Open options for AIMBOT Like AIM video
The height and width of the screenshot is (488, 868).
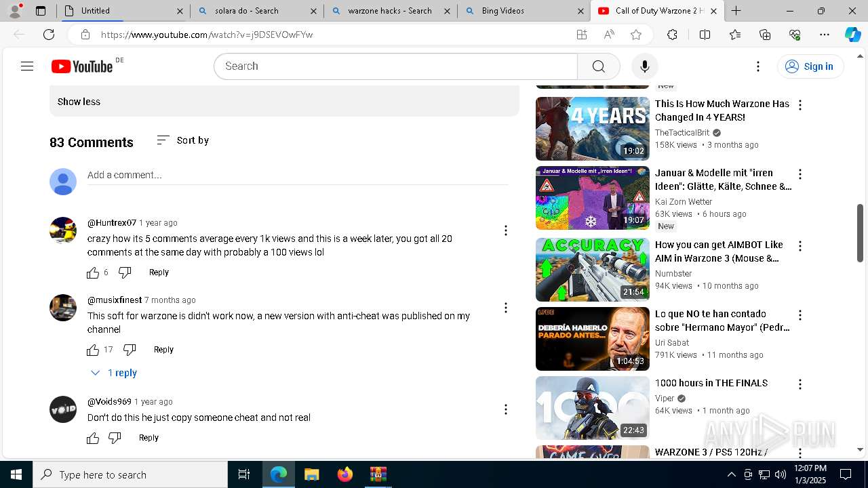800,246
